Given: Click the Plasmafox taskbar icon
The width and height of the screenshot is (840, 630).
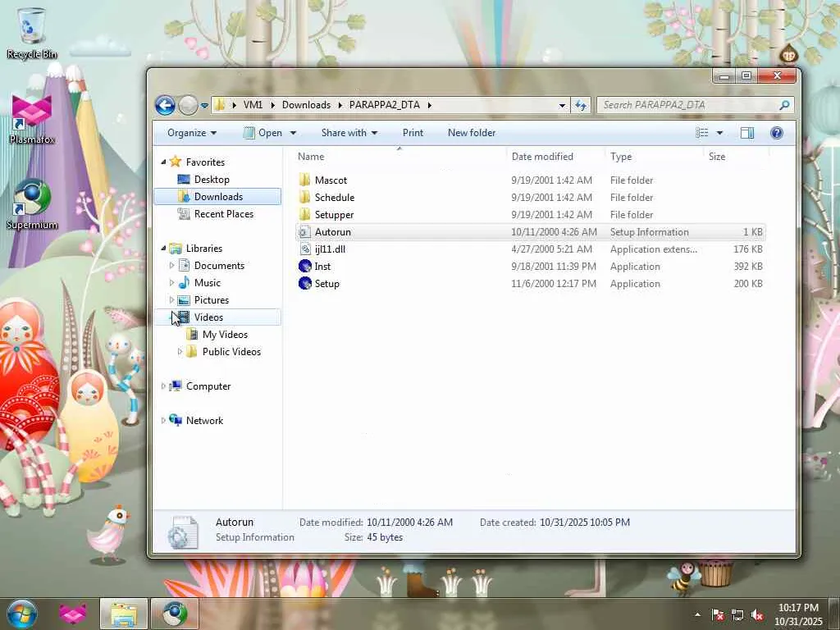Looking at the screenshot, I should pos(73,614).
